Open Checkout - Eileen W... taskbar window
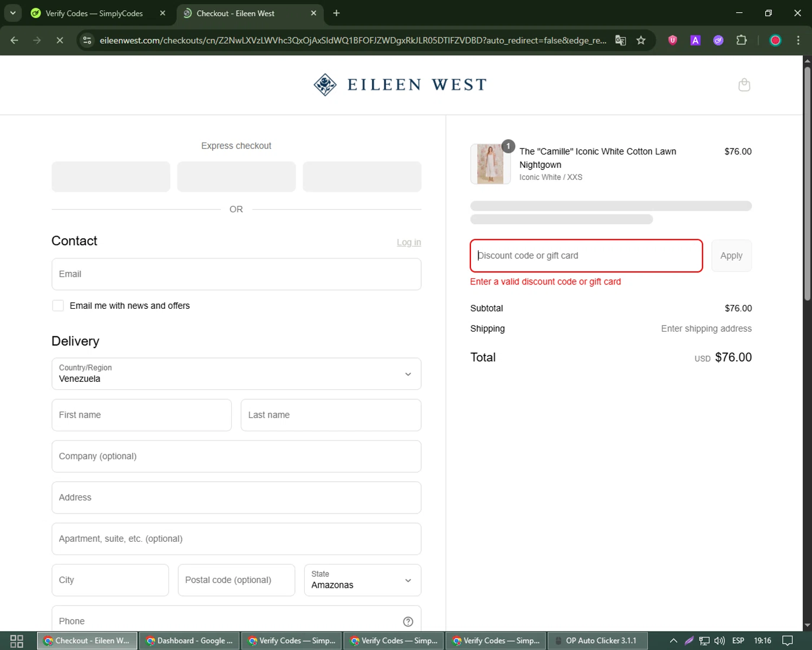 pyautogui.click(x=87, y=641)
